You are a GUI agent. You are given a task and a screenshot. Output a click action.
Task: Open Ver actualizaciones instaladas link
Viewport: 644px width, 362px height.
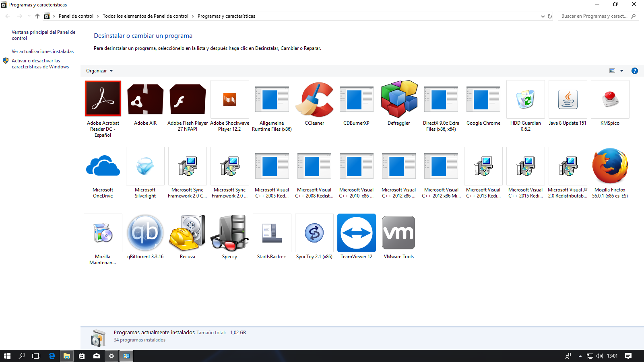pyautogui.click(x=43, y=51)
